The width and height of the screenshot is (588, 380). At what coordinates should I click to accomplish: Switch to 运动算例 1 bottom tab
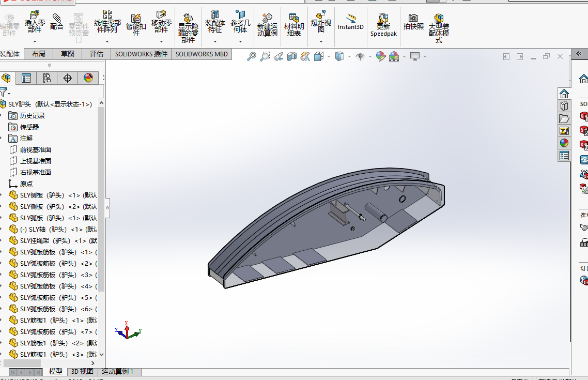coord(117,371)
